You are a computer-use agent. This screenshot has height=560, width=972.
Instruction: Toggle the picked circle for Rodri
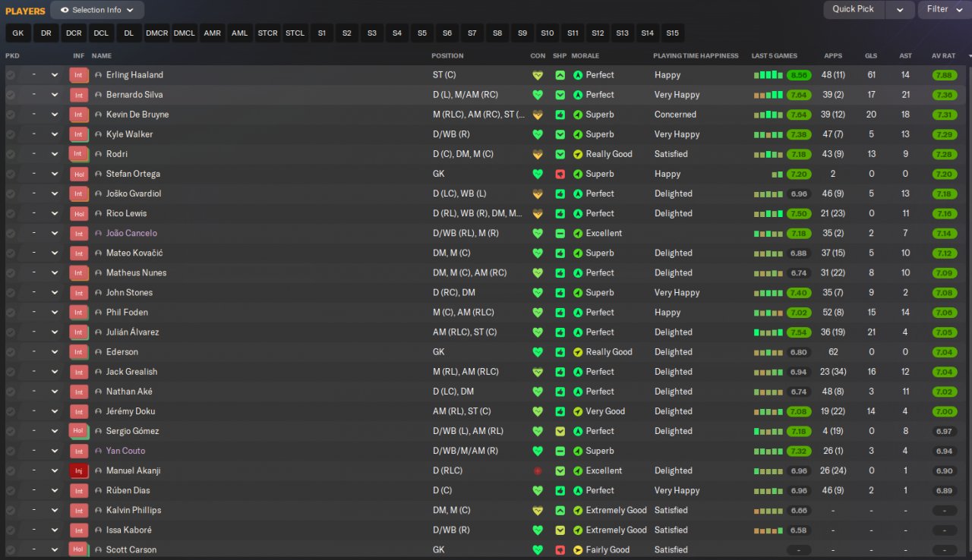point(11,154)
